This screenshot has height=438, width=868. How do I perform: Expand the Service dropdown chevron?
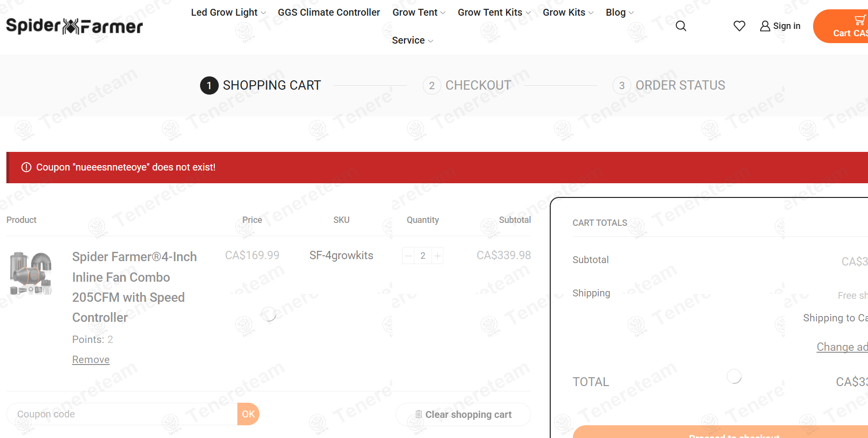[x=431, y=41]
